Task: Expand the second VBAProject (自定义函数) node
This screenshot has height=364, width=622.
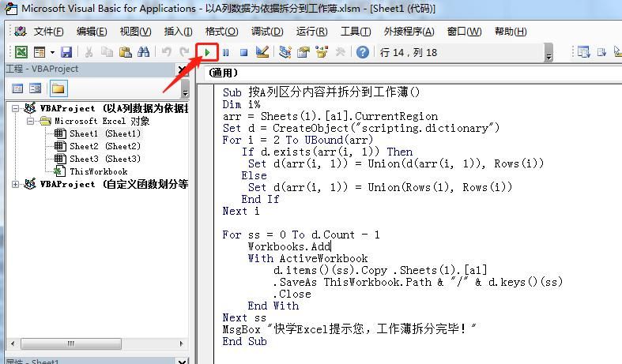Action: pos(15,185)
